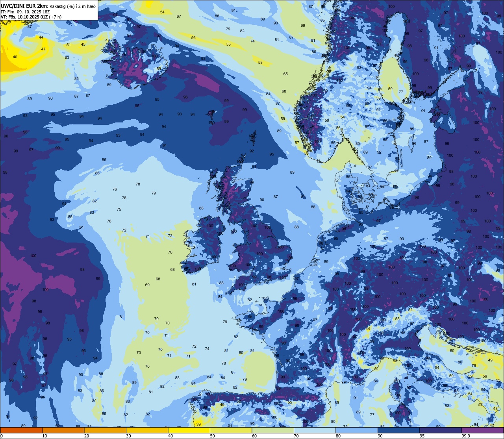Click the 10–20% orange legend swatch
504x439 pixels.
pyautogui.click(x=63, y=430)
